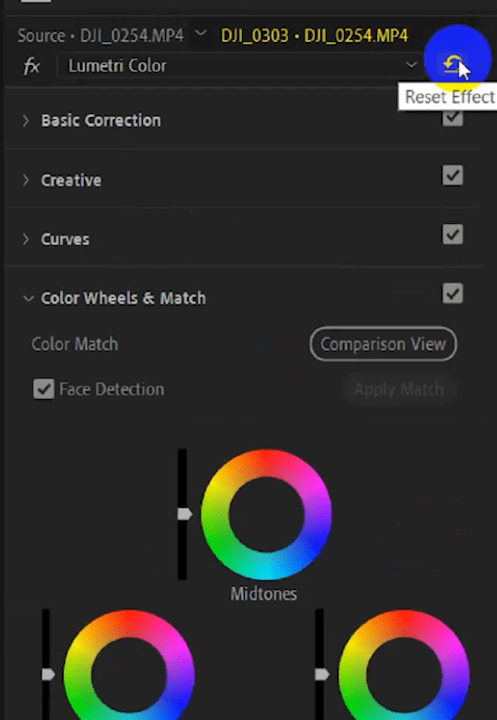The height and width of the screenshot is (720, 497).
Task: Toggle Color Wheels & Match checkbox
Action: tap(452, 293)
